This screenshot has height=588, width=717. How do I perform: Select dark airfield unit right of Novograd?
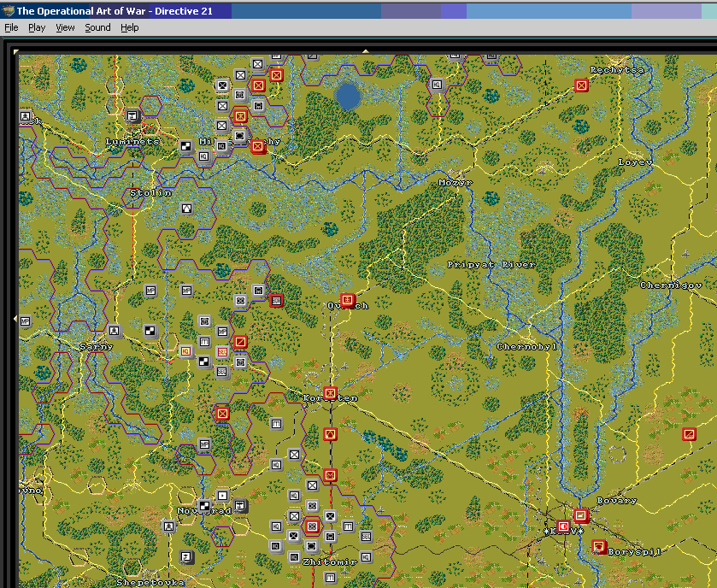coord(240,506)
